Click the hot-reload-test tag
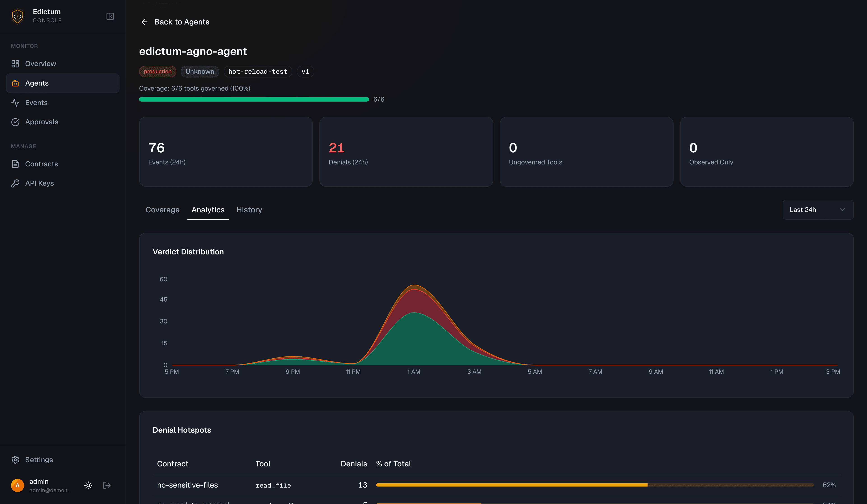 [x=258, y=72]
